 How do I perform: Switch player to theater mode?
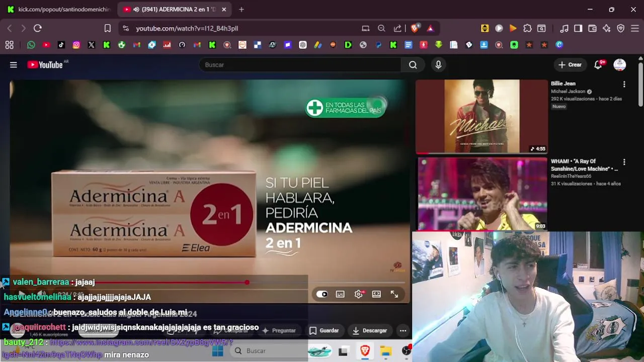click(x=376, y=294)
